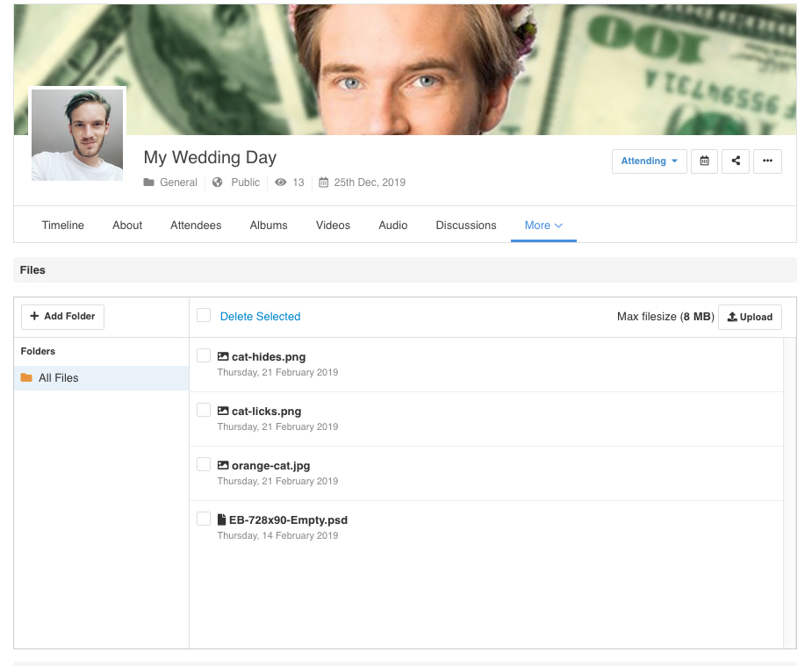Open the cat-licks.png file
This screenshot has width=812, height=666.
click(266, 412)
